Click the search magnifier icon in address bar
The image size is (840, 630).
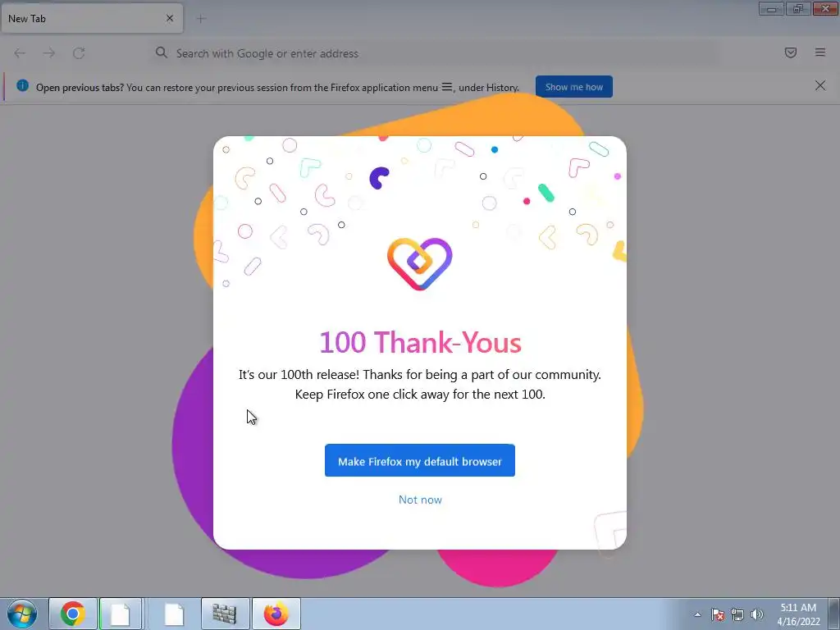[162, 52]
